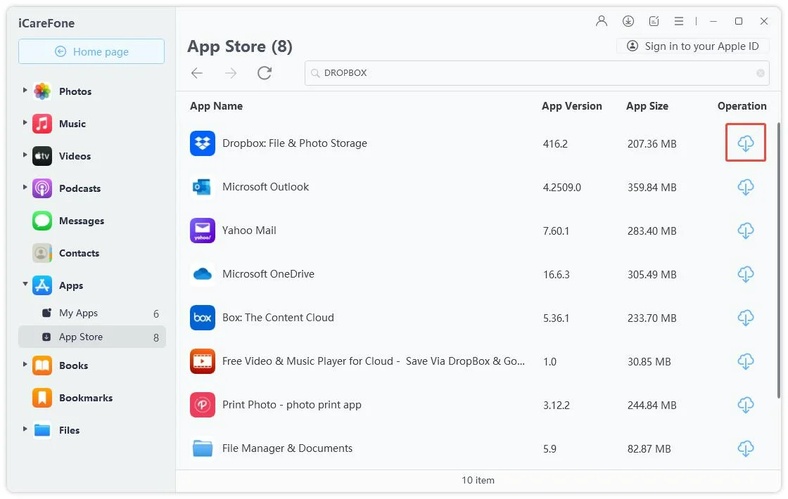Click Dropbox size 207.36 MB
This screenshot has width=788, height=499.
[652, 144]
